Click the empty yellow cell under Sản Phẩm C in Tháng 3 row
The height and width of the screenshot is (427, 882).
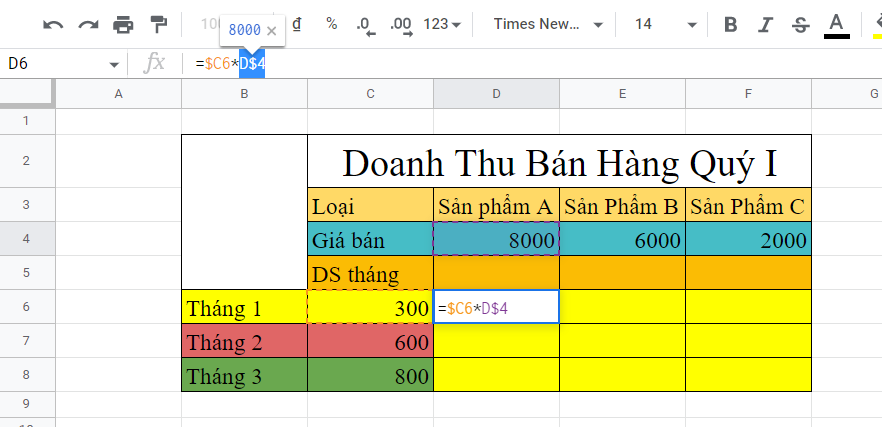point(748,375)
